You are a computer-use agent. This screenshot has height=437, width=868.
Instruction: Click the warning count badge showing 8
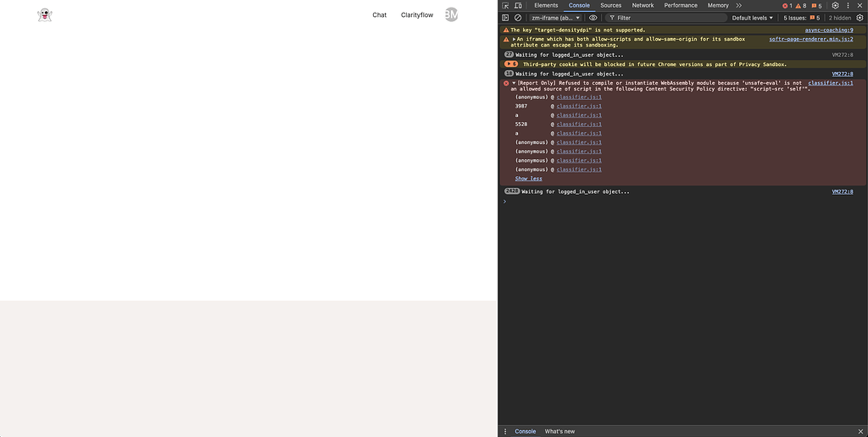click(x=801, y=6)
